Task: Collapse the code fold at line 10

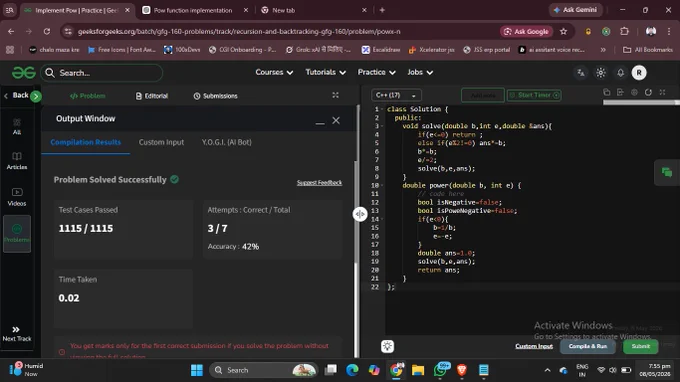Action: (382, 186)
